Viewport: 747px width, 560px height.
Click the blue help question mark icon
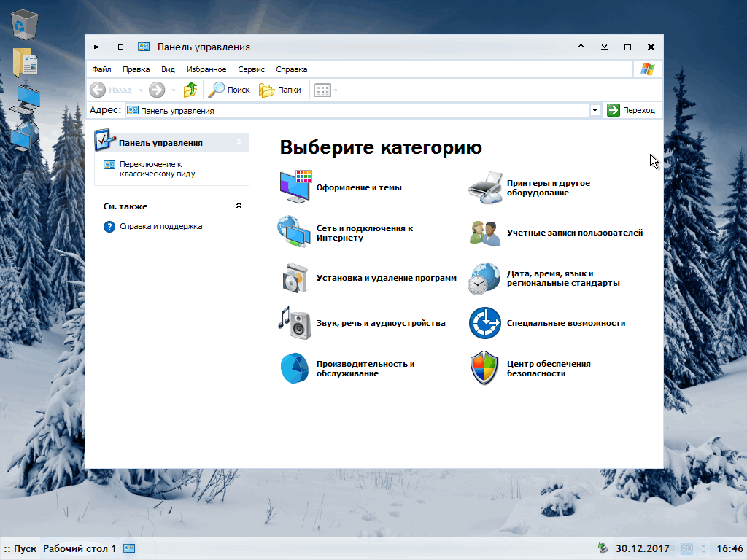point(109,227)
